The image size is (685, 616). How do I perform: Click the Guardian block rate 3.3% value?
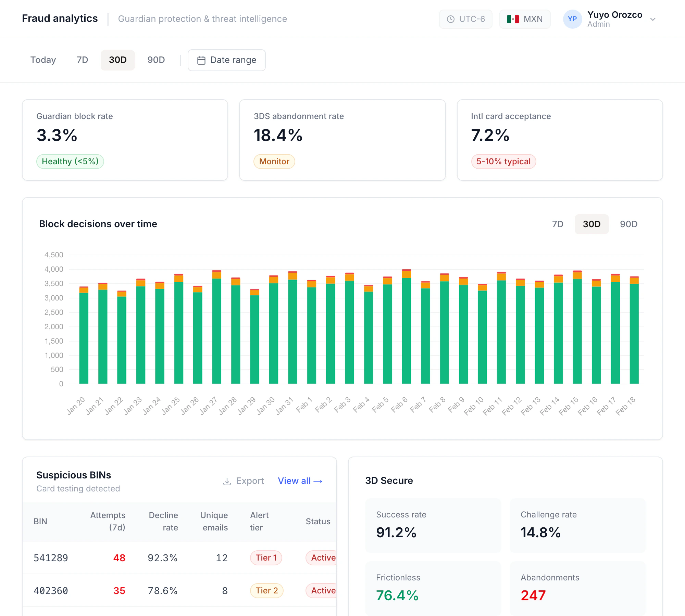click(57, 135)
